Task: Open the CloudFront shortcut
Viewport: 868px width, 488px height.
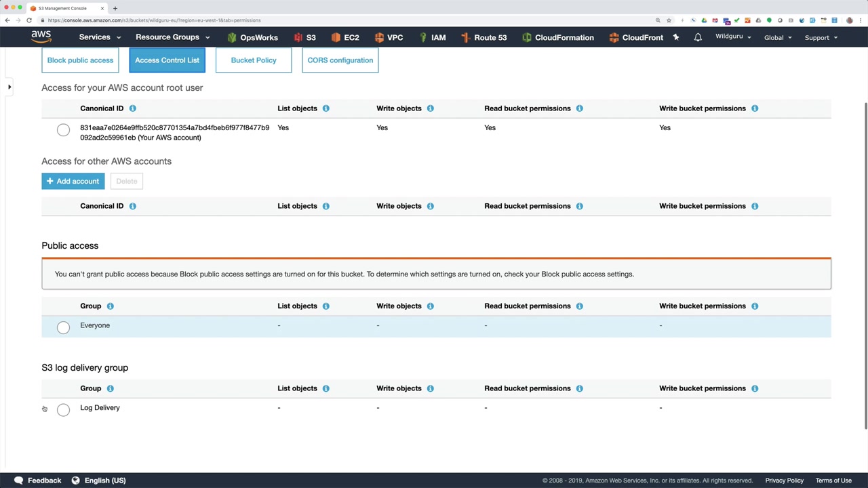Action: point(636,37)
